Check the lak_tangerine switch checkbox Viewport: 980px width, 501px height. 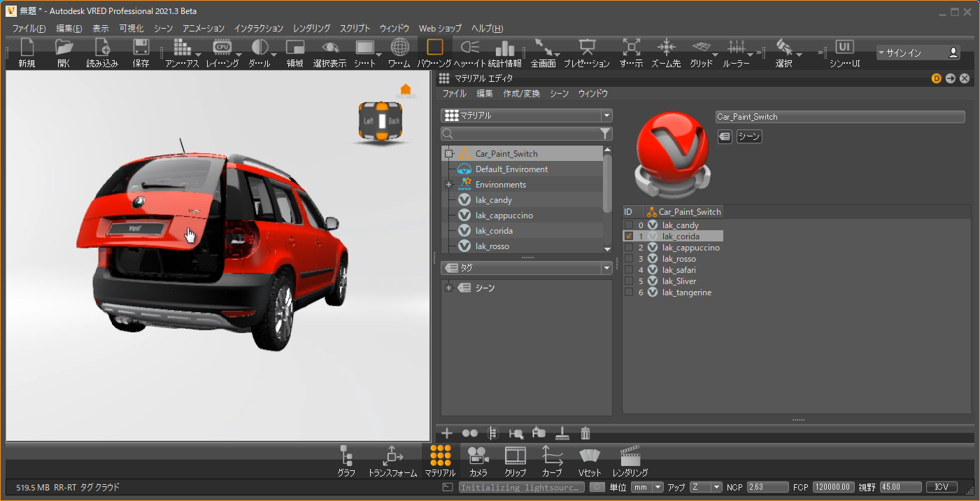(629, 292)
